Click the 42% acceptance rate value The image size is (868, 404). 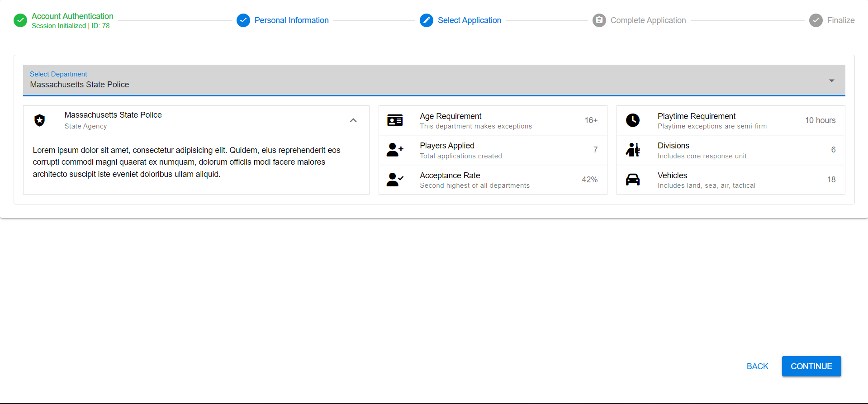[x=589, y=180]
